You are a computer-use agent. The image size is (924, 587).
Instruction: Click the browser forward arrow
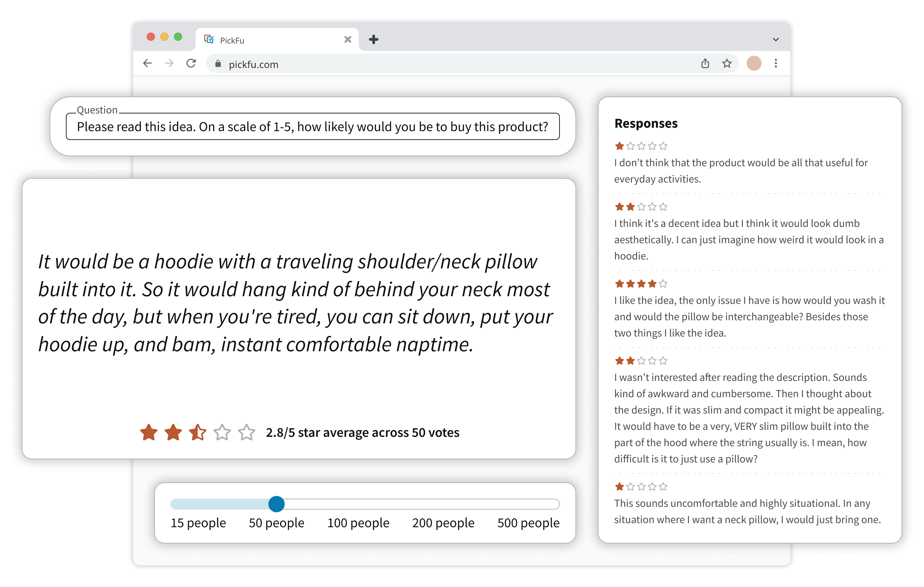(169, 63)
